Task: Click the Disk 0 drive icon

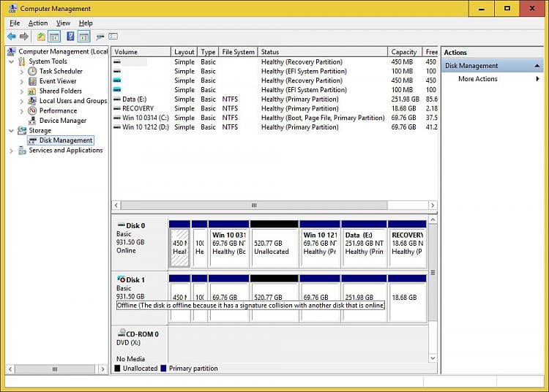Action: [x=122, y=225]
